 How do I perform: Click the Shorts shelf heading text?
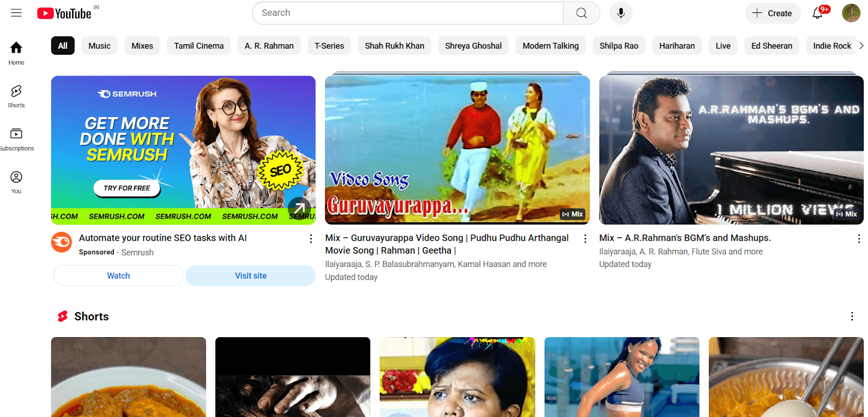click(92, 317)
